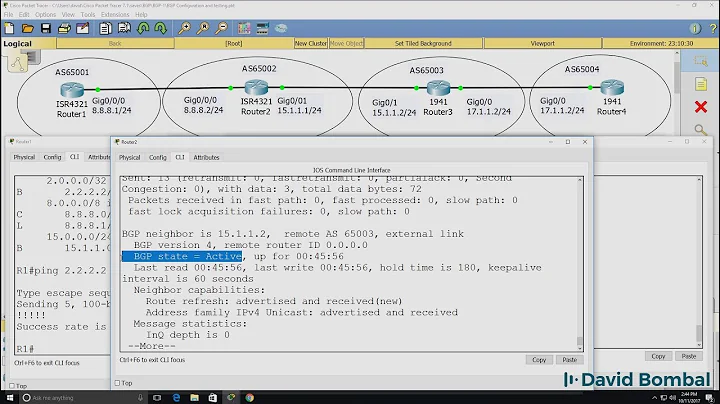Open the drawing palette toolbar icon
The image size is (720, 404).
pyautogui.click(x=244, y=28)
